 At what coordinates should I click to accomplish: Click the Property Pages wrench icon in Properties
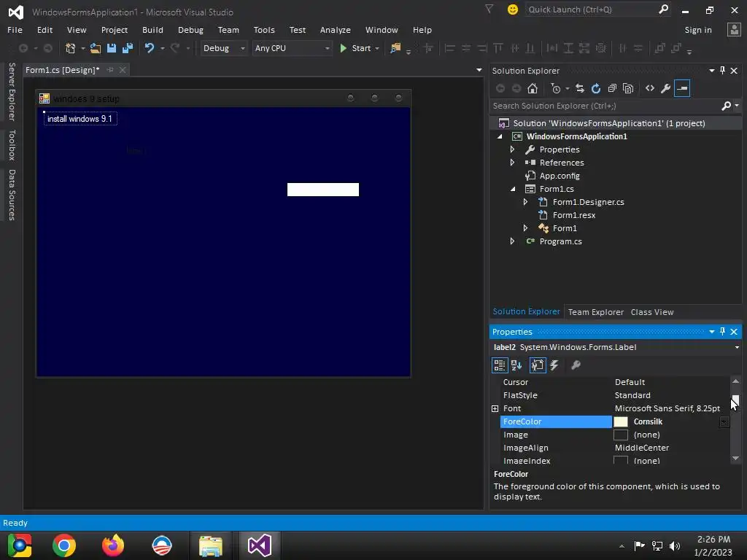coord(576,365)
